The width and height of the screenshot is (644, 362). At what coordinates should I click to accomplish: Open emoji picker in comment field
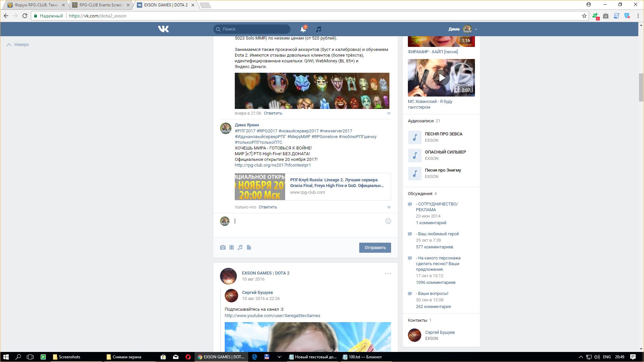pos(388,221)
